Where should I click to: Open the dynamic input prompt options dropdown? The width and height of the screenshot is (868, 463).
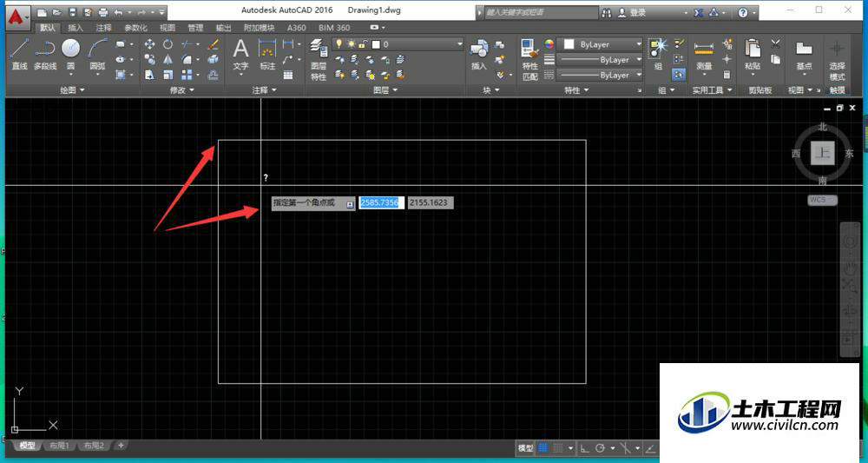350,204
